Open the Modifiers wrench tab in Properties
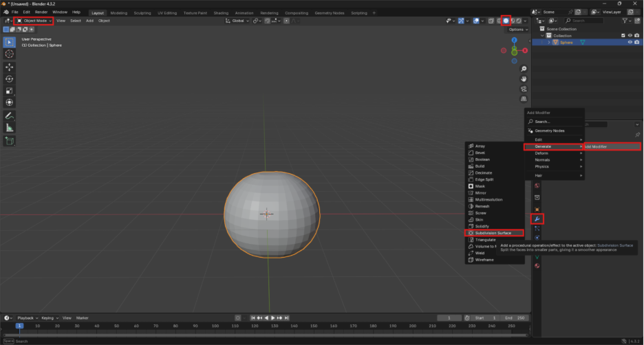The width and height of the screenshot is (644, 345). pyautogui.click(x=537, y=219)
